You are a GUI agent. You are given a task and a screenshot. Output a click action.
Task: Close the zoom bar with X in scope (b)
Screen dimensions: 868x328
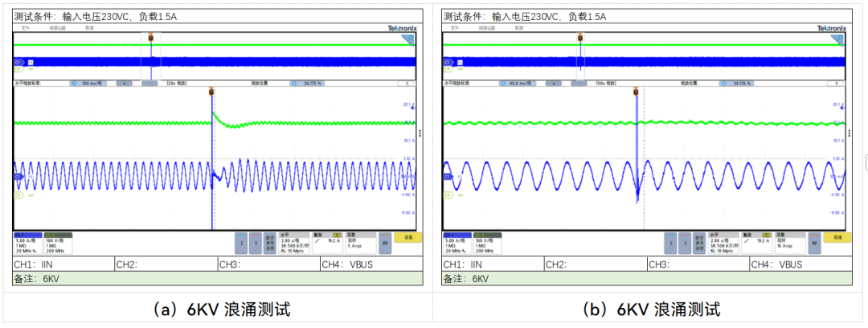click(836, 83)
